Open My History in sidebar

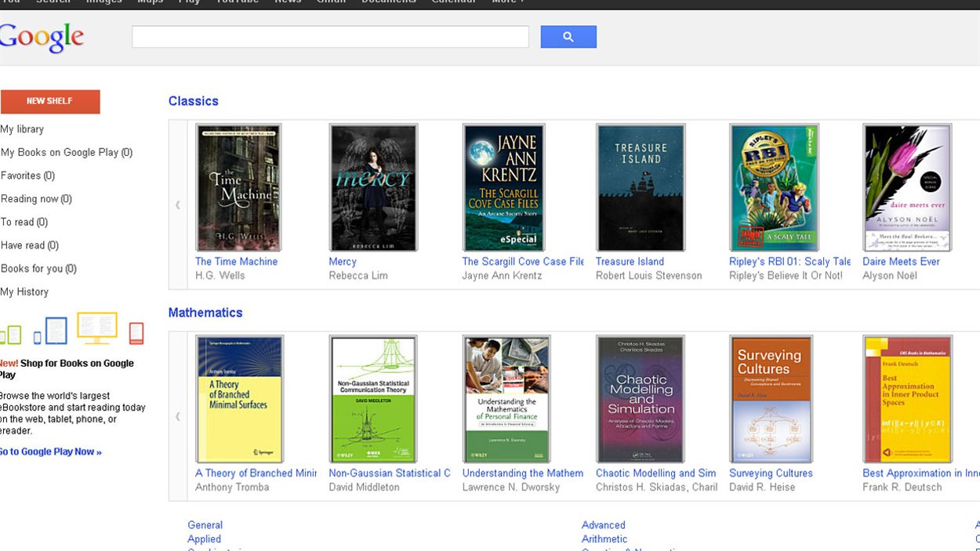(24, 292)
